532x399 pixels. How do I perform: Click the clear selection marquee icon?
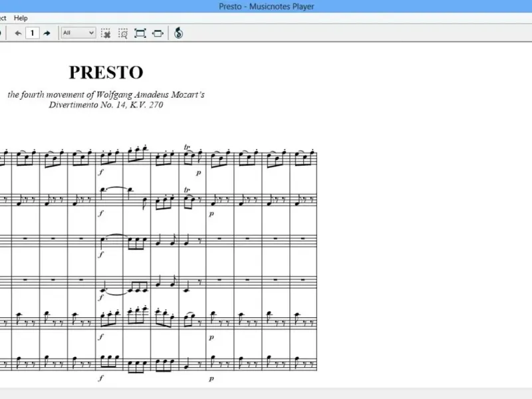[x=106, y=33]
